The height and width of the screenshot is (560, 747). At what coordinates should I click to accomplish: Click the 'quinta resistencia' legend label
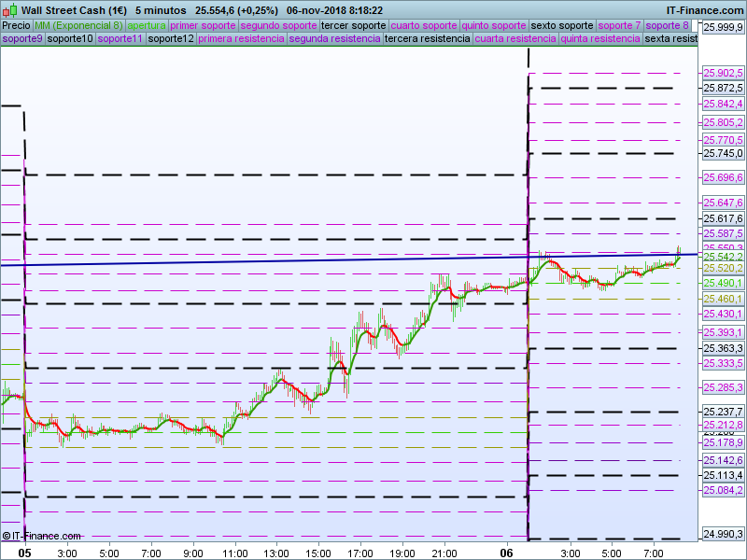click(x=600, y=39)
